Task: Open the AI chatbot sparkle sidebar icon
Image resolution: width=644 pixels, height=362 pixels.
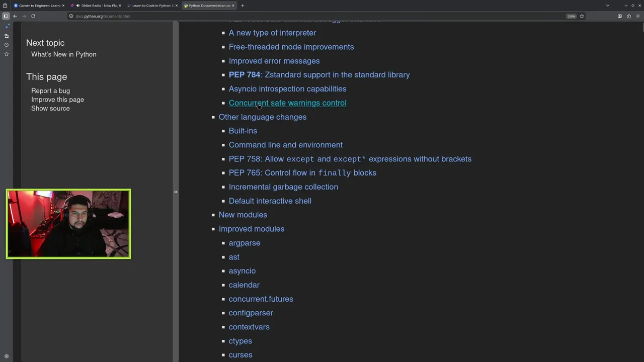Action: 7,26
